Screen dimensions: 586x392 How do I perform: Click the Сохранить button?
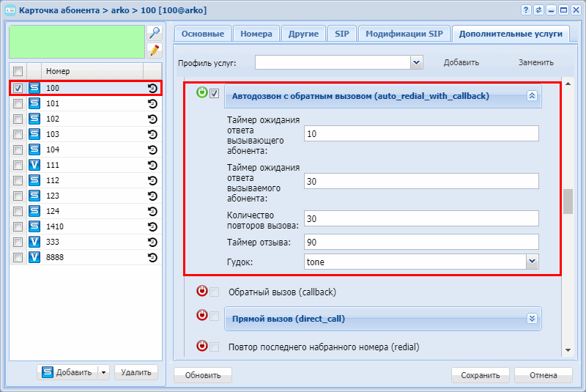point(481,375)
